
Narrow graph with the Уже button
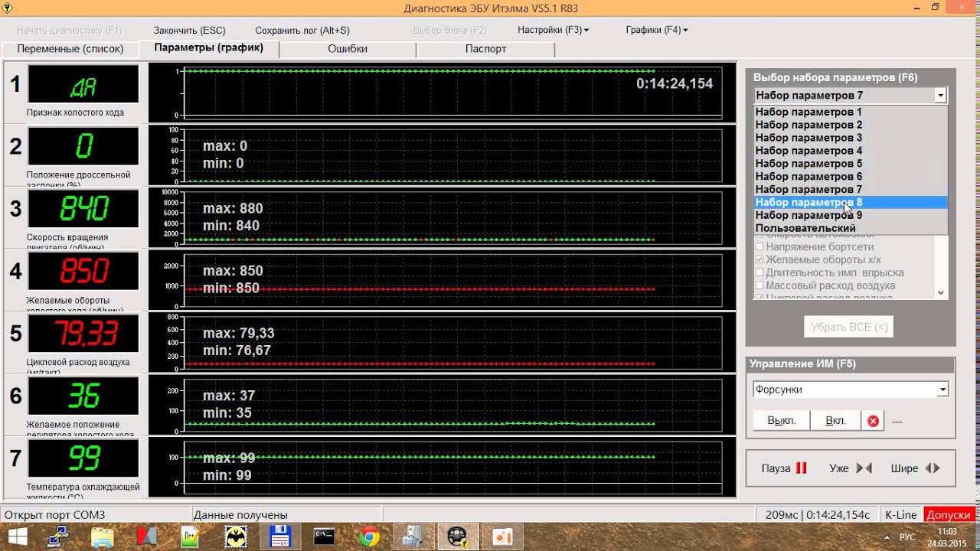[x=851, y=468]
